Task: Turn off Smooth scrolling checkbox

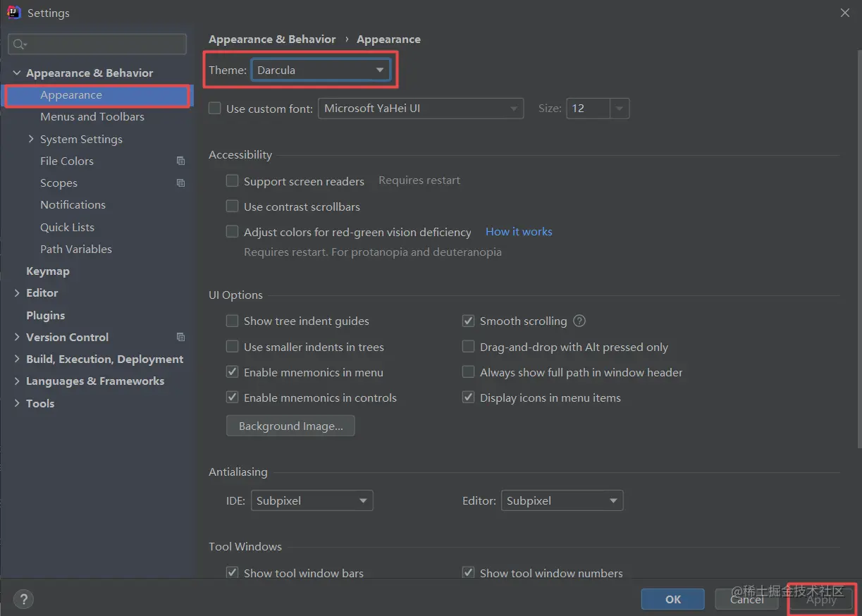Action: coord(468,321)
